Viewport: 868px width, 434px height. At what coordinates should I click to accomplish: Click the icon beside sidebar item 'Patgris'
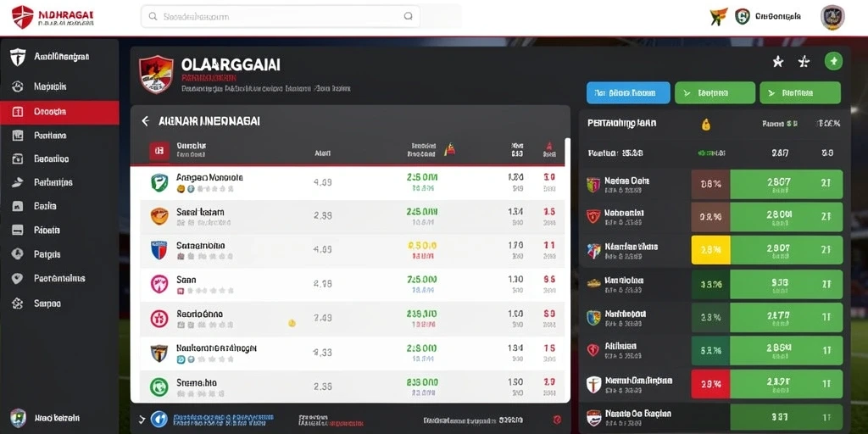[18, 254]
